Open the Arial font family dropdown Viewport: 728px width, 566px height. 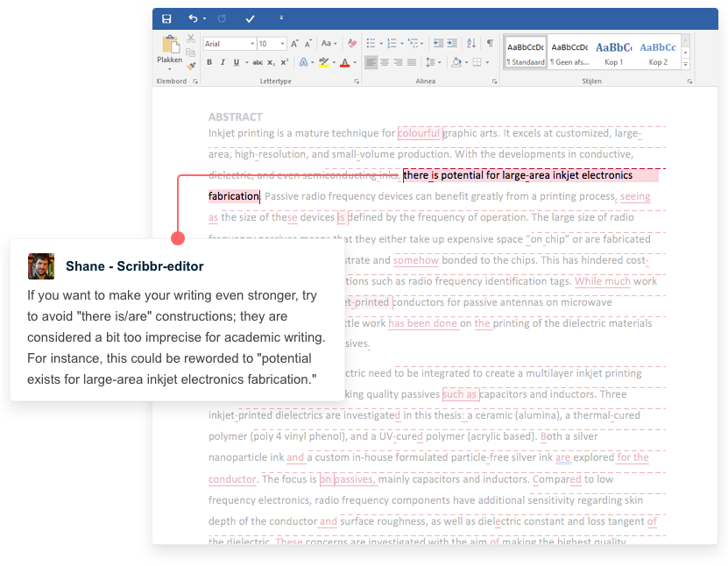click(x=229, y=44)
